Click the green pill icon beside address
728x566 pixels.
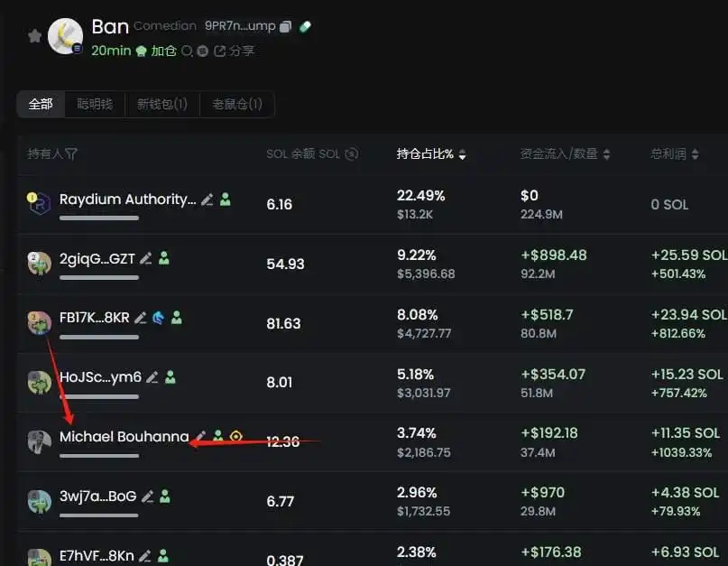pyautogui.click(x=305, y=27)
